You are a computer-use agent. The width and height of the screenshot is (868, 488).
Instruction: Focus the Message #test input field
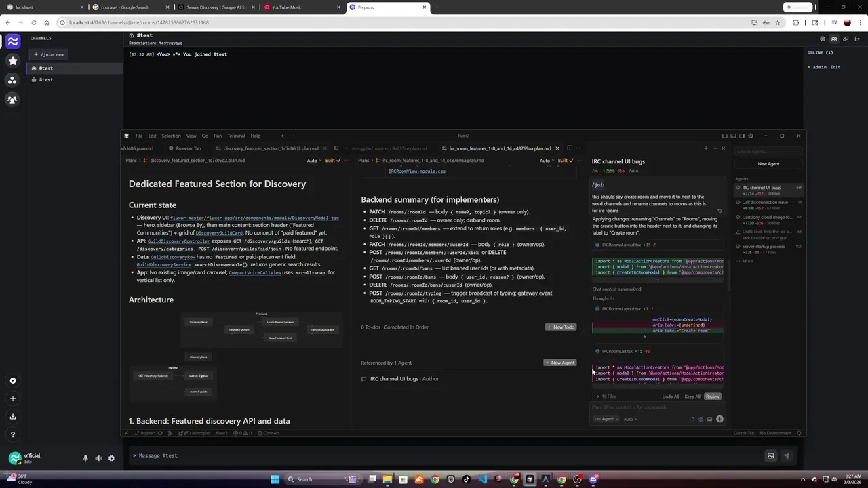coord(448,455)
